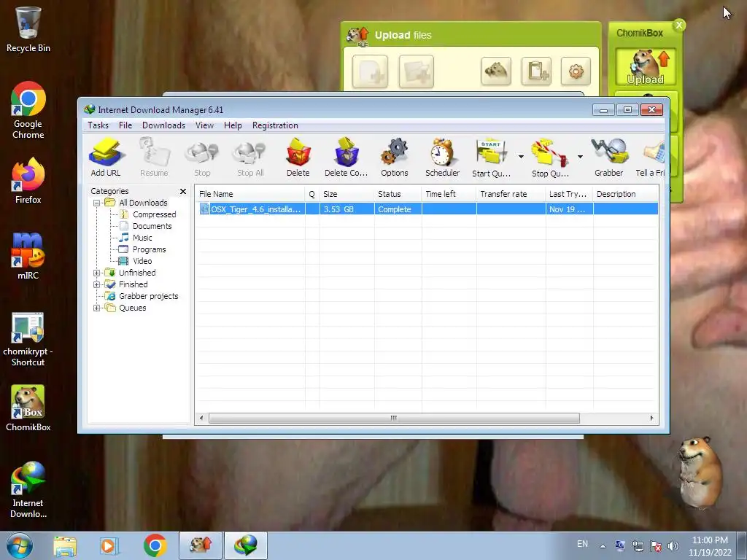Open the gear settings in Upload files window

click(576, 71)
